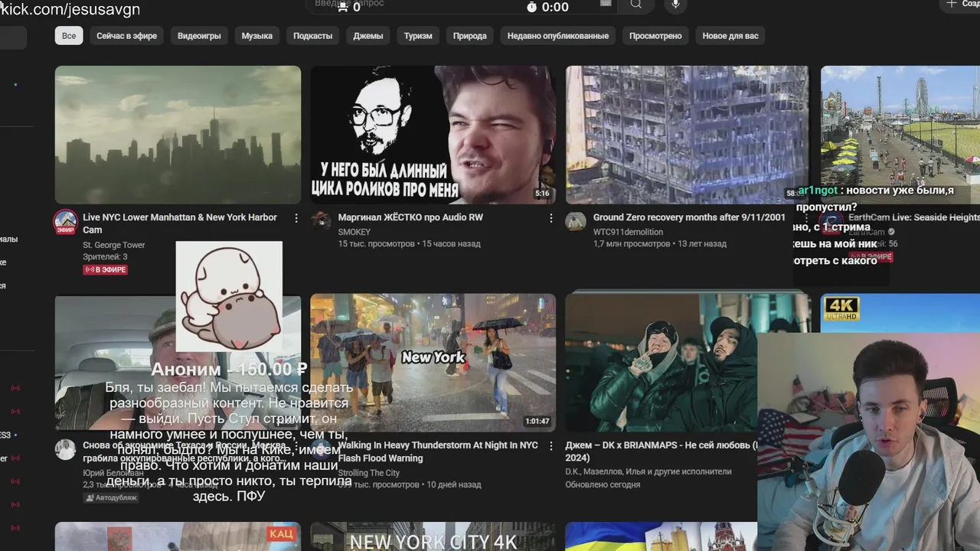
Task: Open the Create button at top right
Action: coord(960,5)
